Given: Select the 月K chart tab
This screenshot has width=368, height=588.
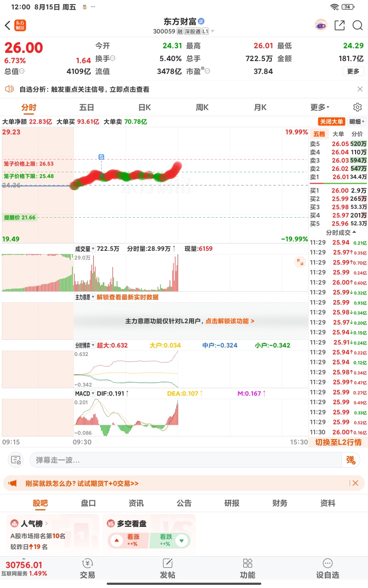Looking at the screenshot, I should pos(260,107).
